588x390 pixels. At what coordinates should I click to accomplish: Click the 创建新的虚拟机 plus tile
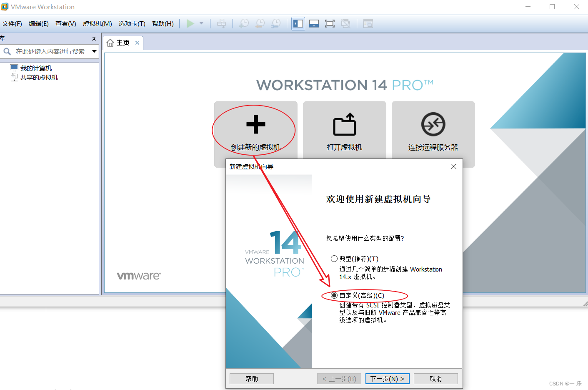[256, 131]
